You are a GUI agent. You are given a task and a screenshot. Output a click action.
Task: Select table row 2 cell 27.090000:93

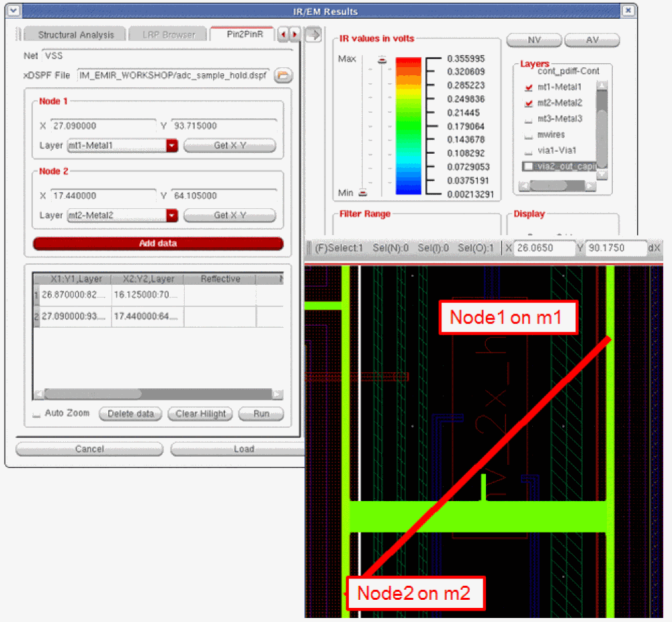pyautogui.click(x=75, y=317)
